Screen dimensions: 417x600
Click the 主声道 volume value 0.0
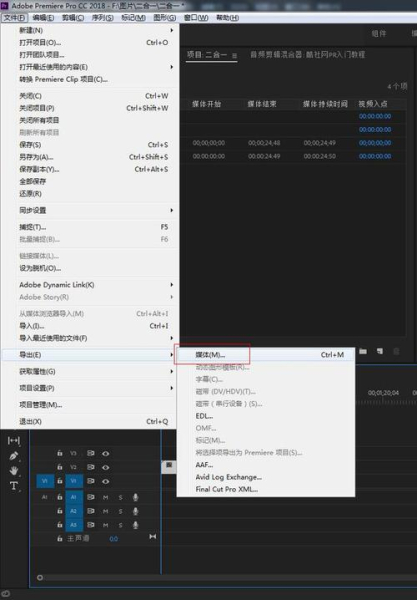114,539
